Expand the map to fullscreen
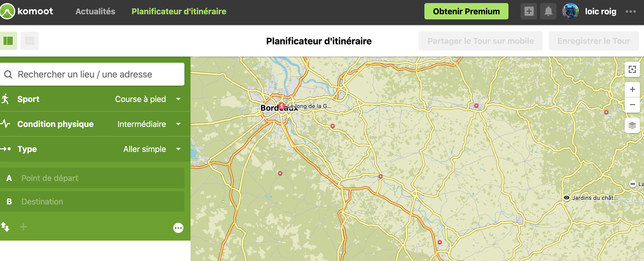This screenshot has height=261, width=644. click(x=632, y=69)
